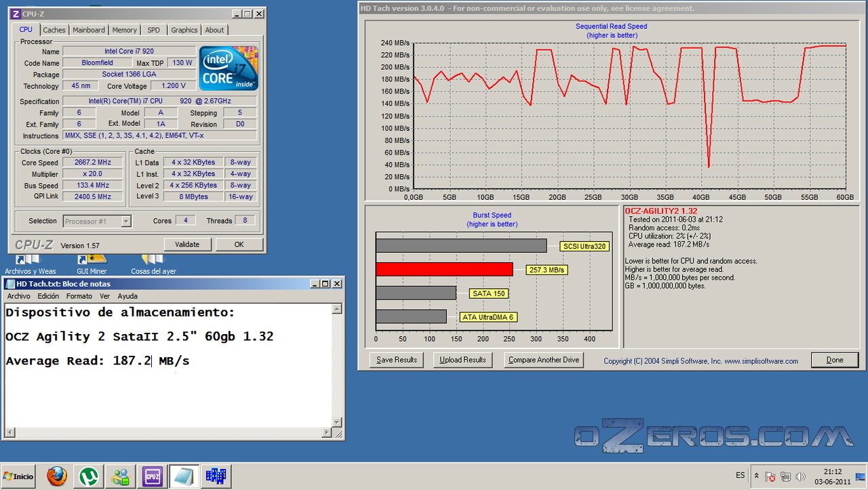Click Notepad scrollbar down arrow
Screen dimensions: 868x490
[x=336, y=422]
